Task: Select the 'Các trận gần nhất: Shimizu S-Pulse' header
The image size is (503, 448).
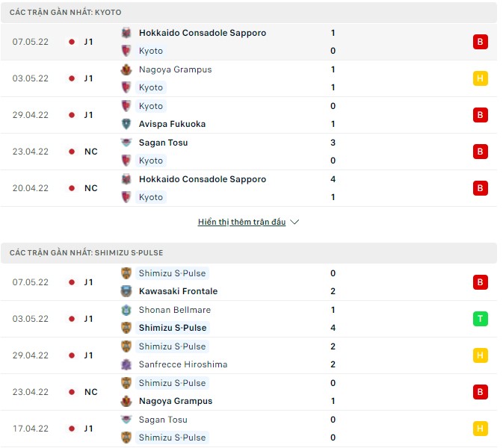Action: tap(87, 253)
